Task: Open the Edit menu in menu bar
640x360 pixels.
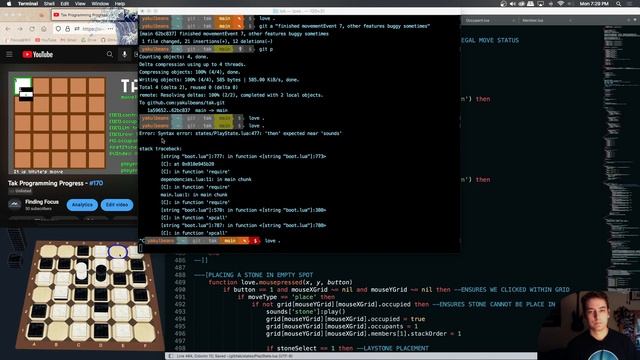Action: click(64, 4)
